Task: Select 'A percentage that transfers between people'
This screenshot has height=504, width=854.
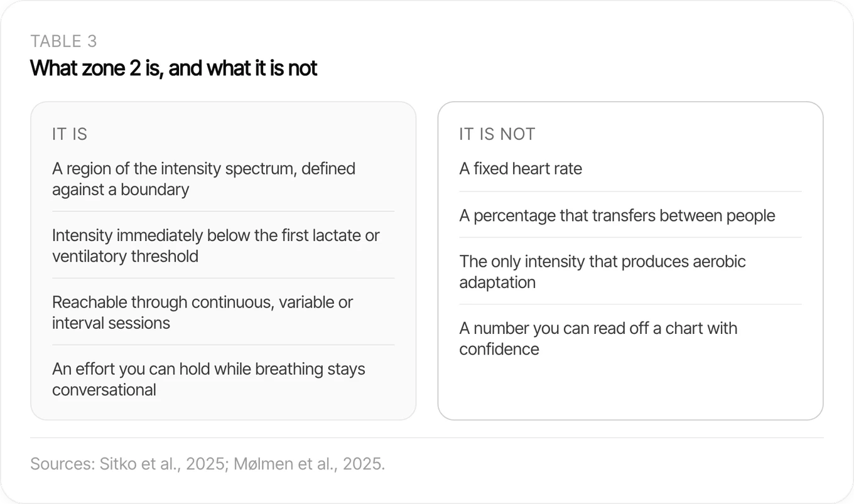Action: click(617, 215)
